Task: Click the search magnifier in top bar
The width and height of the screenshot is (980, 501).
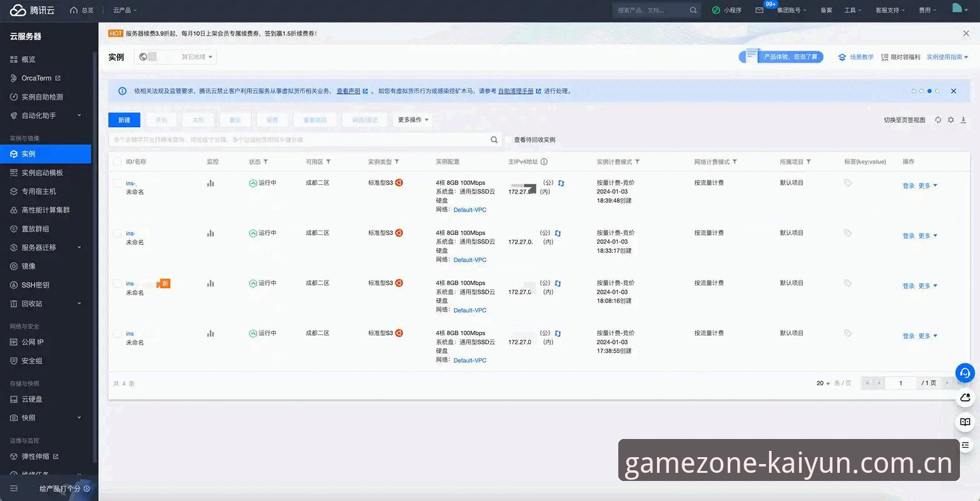Action: point(693,10)
